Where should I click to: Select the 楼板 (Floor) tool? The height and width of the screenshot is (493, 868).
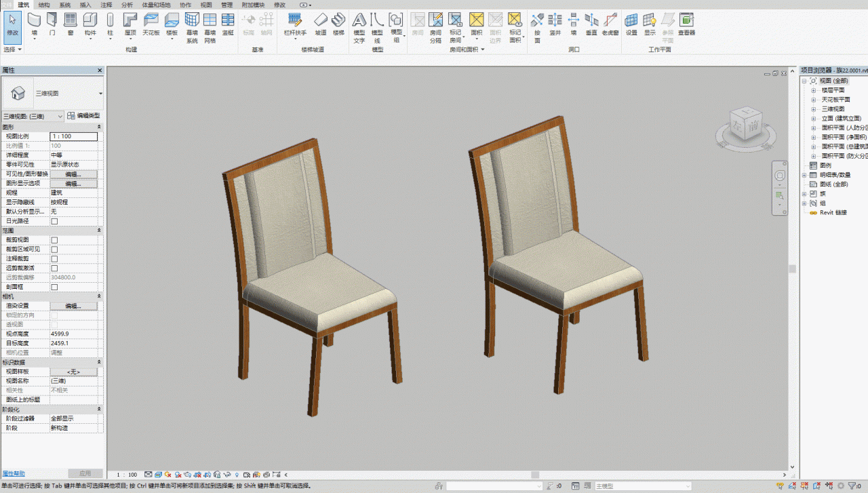[x=172, y=25]
